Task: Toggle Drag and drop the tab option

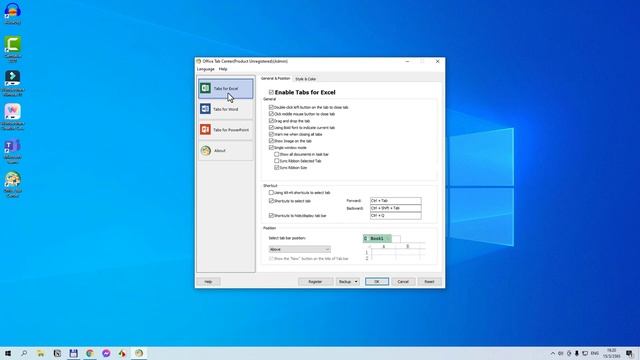Action: pyautogui.click(x=271, y=121)
